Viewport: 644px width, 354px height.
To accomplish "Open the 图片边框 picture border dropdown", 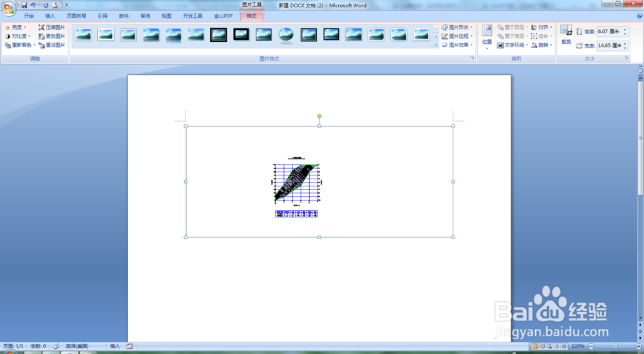I will pos(457,36).
